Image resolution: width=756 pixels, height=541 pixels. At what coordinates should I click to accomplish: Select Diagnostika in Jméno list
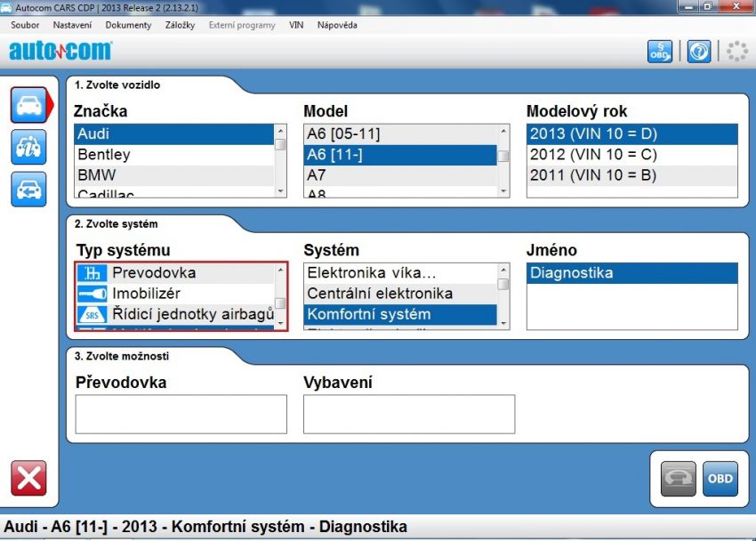[632, 273]
